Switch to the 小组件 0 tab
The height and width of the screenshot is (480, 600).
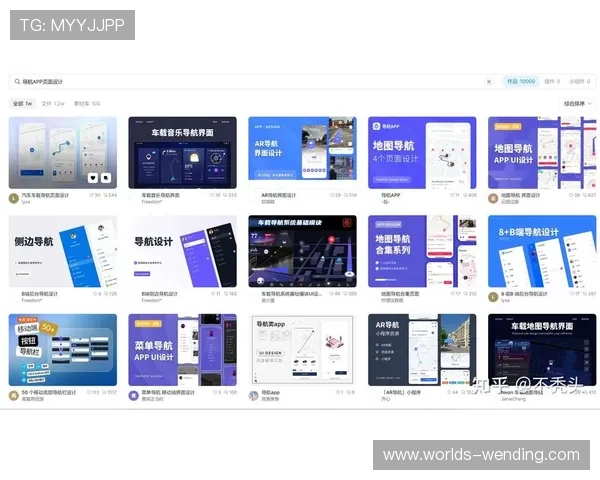tap(579, 81)
